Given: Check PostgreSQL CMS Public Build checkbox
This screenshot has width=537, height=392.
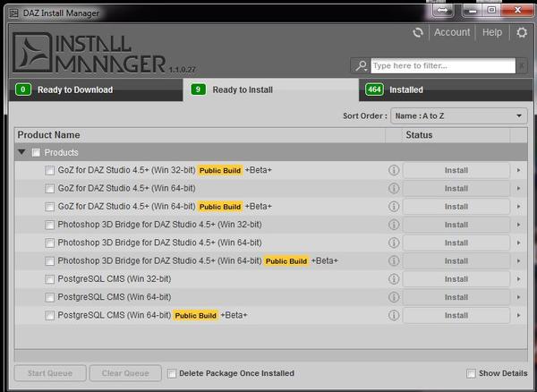Looking at the screenshot, I should (x=49, y=315).
